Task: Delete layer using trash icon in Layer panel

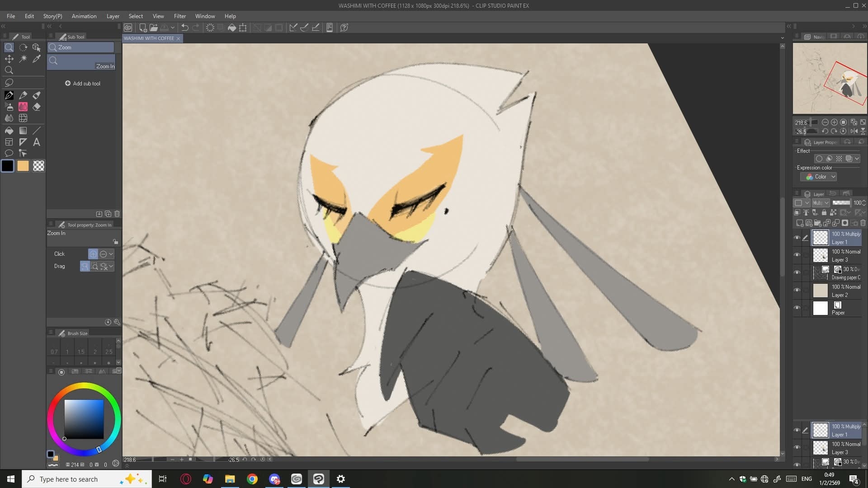Action: (863, 223)
